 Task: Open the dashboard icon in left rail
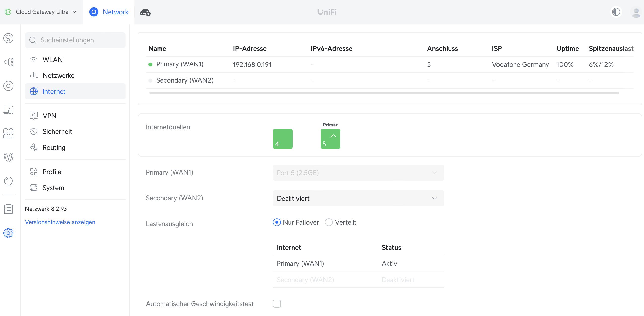point(8,38)
